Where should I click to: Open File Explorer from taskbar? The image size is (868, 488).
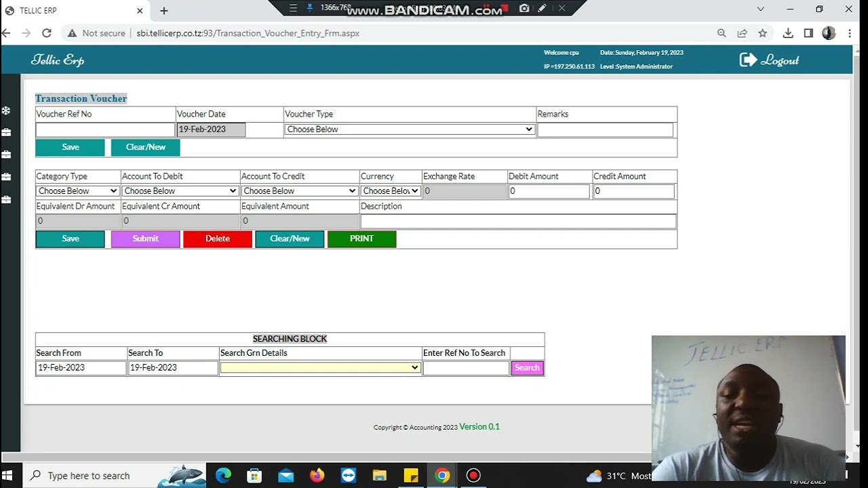tap(379, 475)
